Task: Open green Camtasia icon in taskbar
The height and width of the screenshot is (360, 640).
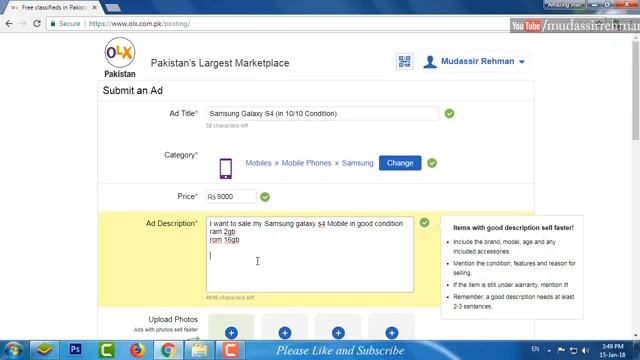Action: tap(107, 350)
